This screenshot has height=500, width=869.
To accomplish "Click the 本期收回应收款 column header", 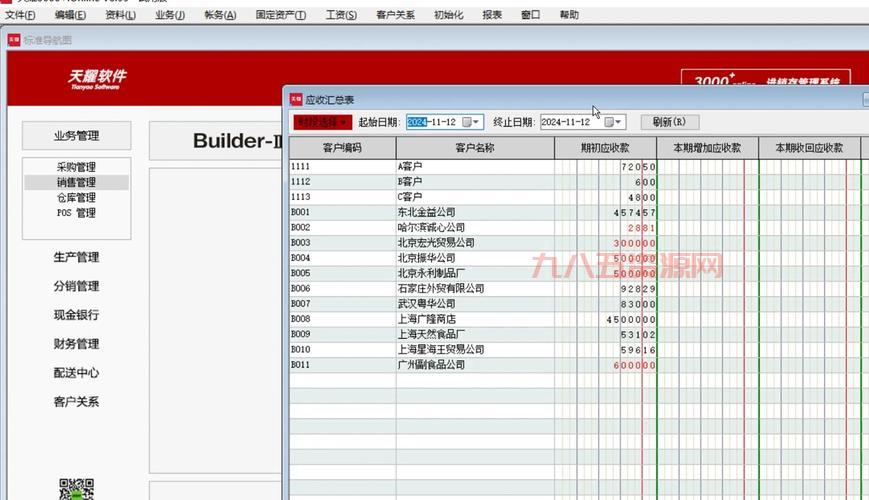I will tap(809, 148).
